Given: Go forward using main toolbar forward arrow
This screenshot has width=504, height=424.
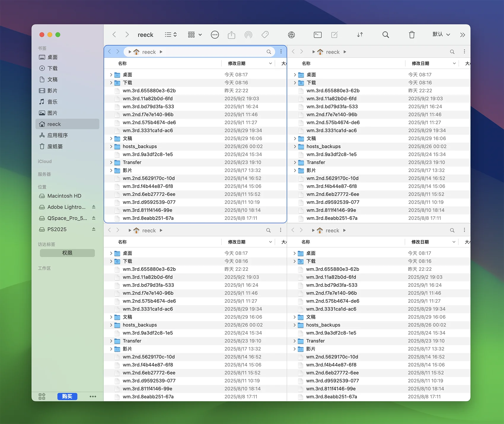Looking at the screenshot, I should click(127, 35).
